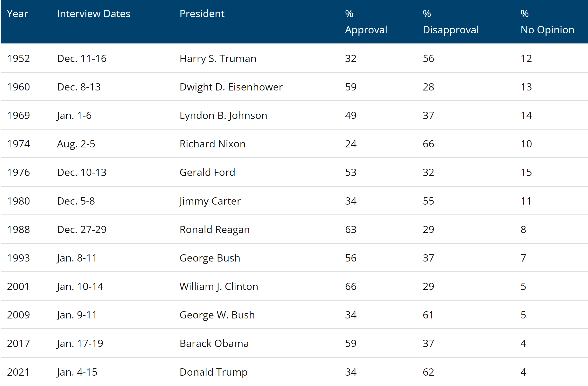Screen dimensions: 588x386
Task: Select Gerald Ford's no opinion value 15
Action: click(x=526, y=172)
